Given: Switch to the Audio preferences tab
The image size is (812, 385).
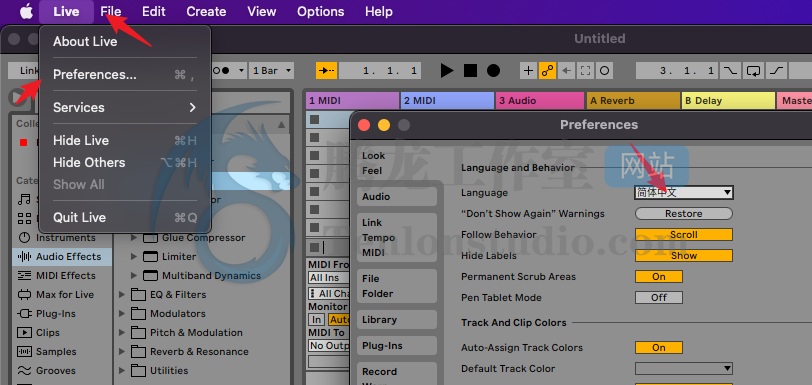Looking at the screenshot, I should [397, 197].
